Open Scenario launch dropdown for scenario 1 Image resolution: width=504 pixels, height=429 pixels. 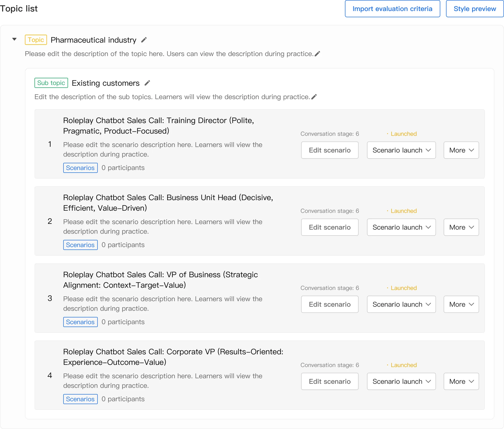401,150
